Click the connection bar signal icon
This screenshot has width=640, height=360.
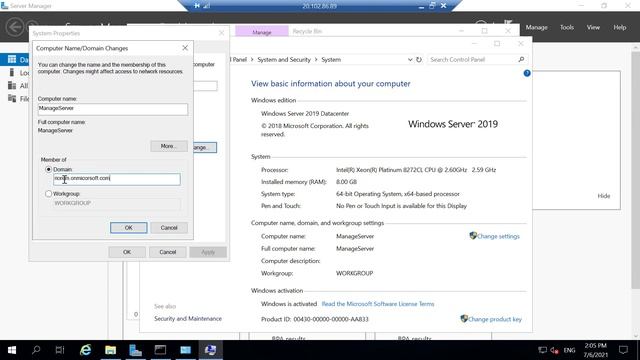coord(207,6)
